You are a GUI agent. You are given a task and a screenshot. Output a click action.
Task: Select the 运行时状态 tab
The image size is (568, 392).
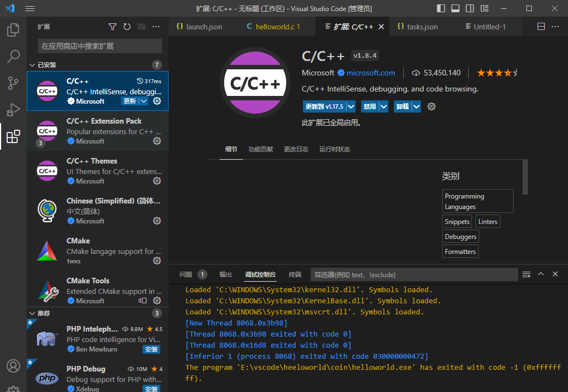point(334,149)
